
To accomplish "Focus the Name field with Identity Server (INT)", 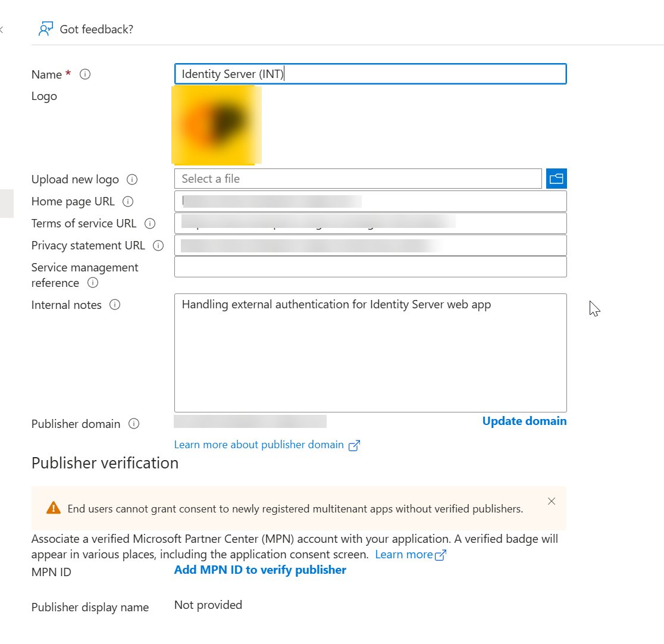I will (x=371, y=74).
